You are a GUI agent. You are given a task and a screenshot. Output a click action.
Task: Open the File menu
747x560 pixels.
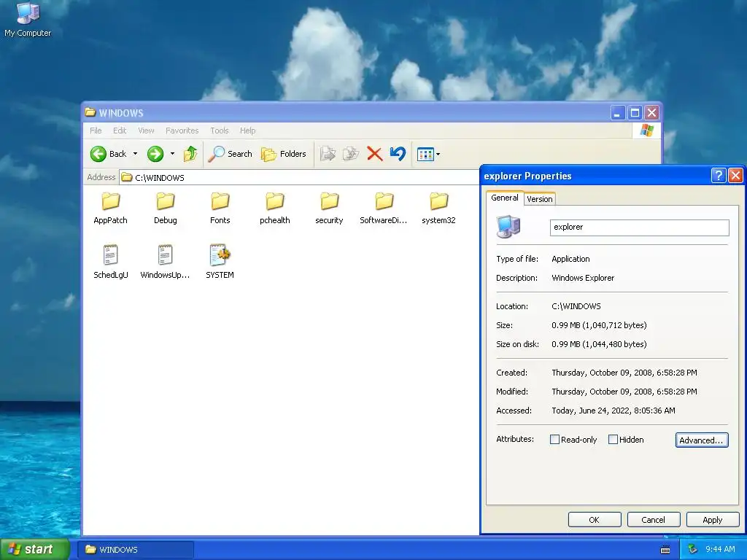pos(96,131)
